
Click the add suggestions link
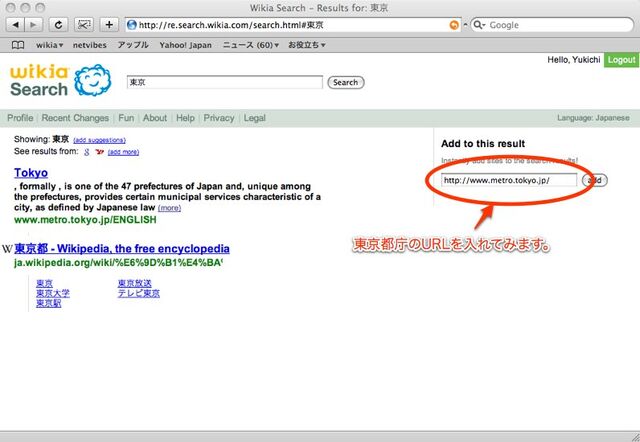99,140
